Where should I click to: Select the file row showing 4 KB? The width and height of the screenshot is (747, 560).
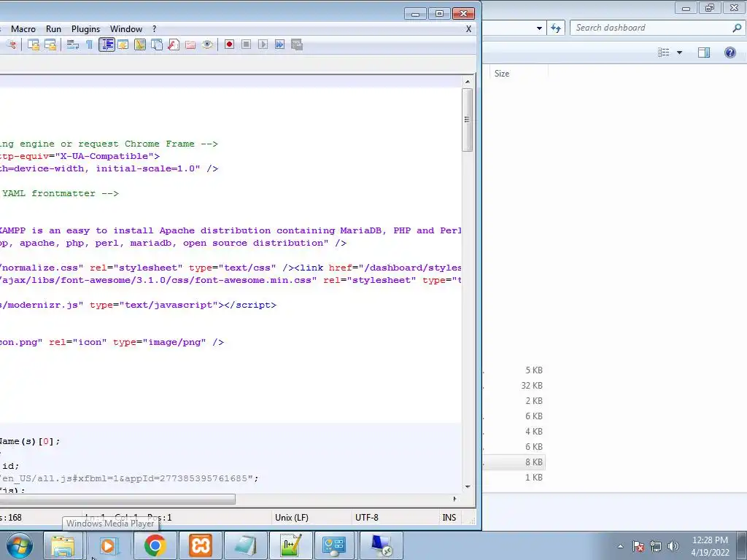pos(514,432)
